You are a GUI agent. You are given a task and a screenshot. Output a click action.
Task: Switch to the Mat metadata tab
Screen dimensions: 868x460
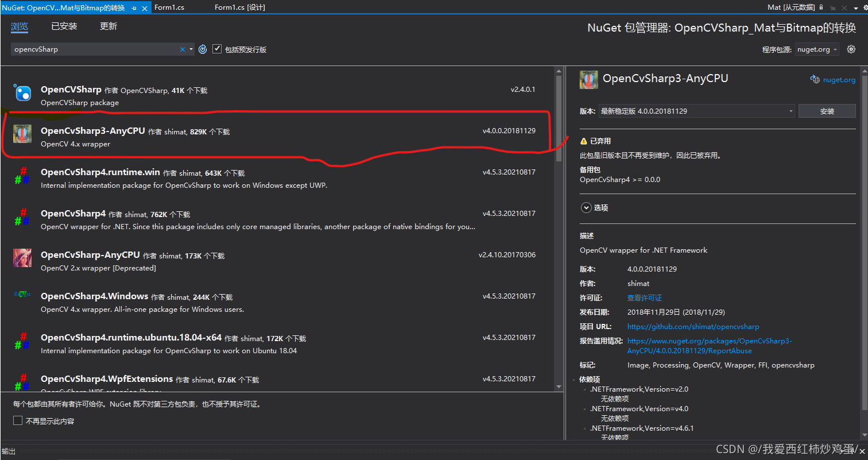790,7
